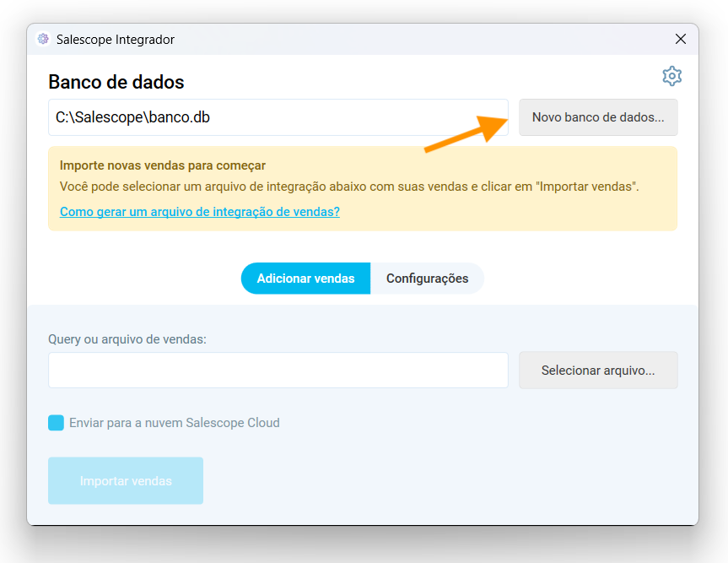Click the 'Query ou arquivo de vendas:' label
Screen dimensions: 728x563
click(x=127, y=339)
